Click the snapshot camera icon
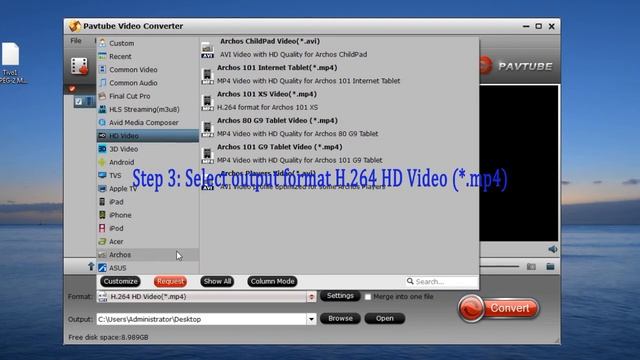Image resolution: width=640 pixels, height=360 pixels. [531, 267]
